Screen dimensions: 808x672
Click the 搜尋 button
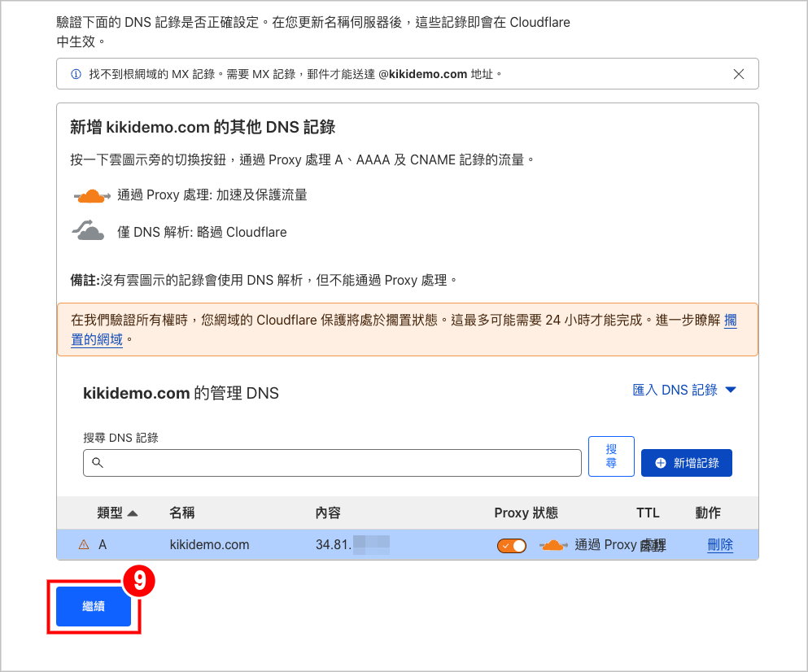(611, 456)
